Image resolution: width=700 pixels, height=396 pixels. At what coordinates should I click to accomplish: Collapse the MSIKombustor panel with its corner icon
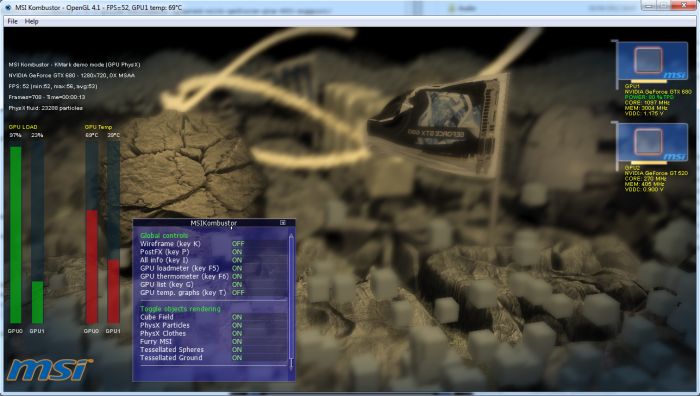click(283, 222)
